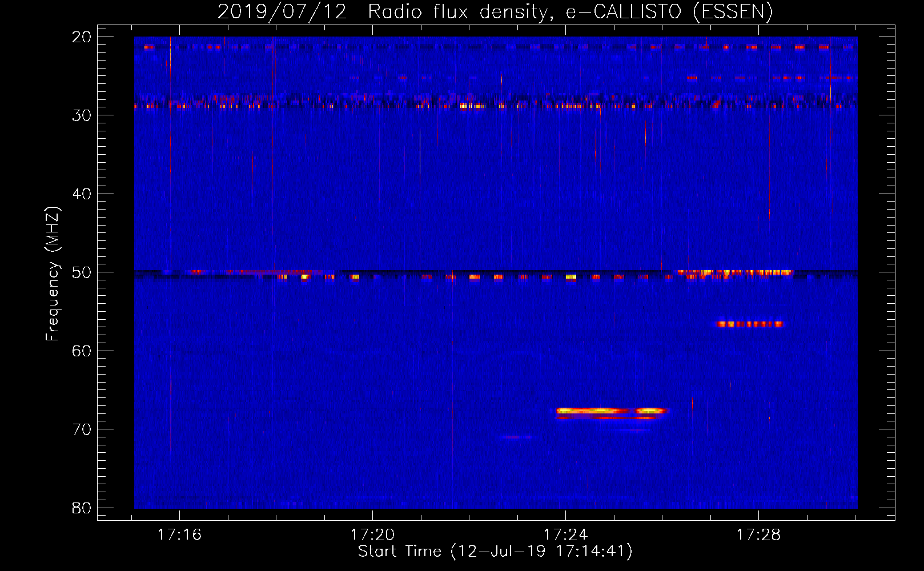This screenshot has height=571, width=924.
Task: Click the "17:24" time tick label
Action: 566,535
